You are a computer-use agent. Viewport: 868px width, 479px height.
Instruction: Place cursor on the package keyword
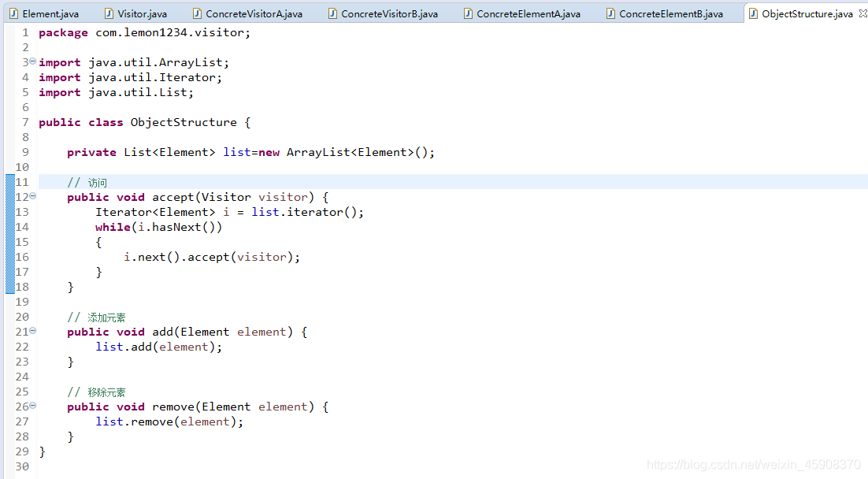pyautogui.click(x=63, y=32)
